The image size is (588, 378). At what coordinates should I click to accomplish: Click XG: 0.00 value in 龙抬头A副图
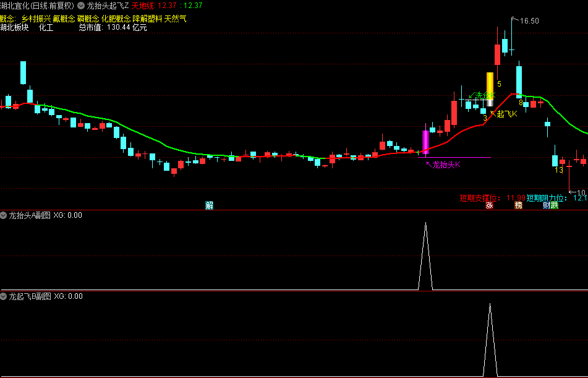68,215
